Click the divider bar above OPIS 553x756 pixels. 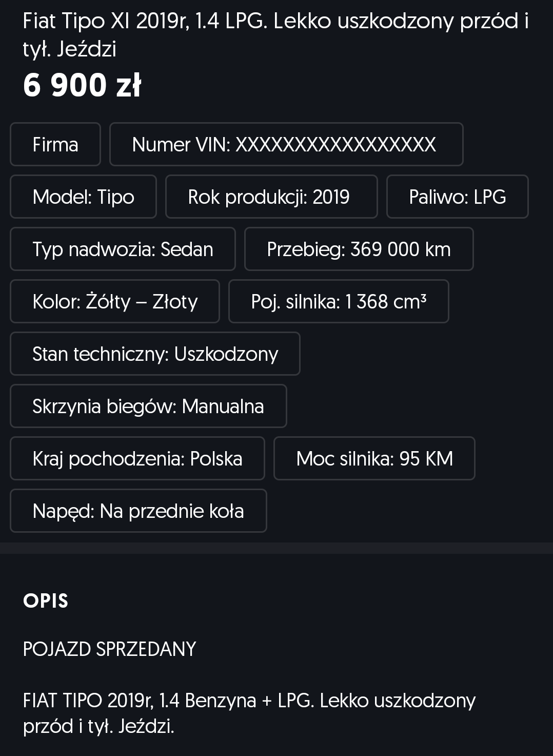pos(276,548)
